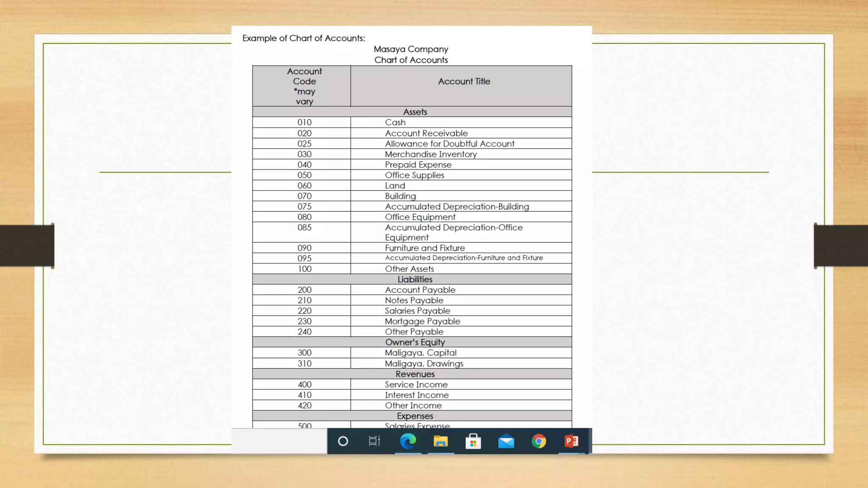Viewport: 868px width, 488px height.
Task: Open File Explorer folder icon
Action: [x=441, y=441]
